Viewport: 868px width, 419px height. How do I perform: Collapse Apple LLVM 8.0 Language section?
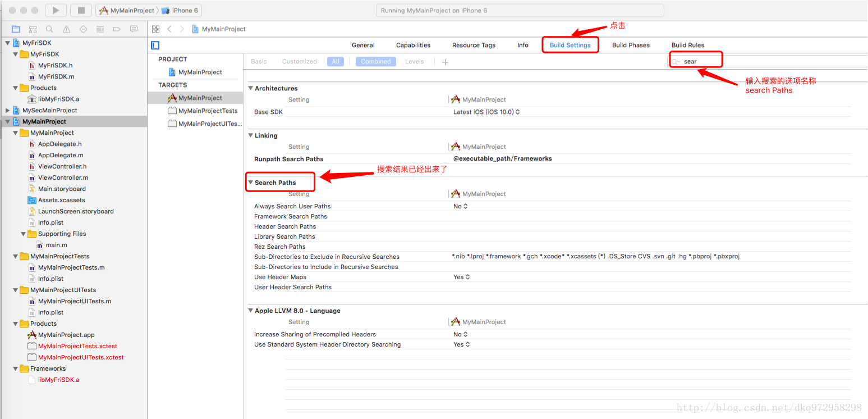(251, 311)
